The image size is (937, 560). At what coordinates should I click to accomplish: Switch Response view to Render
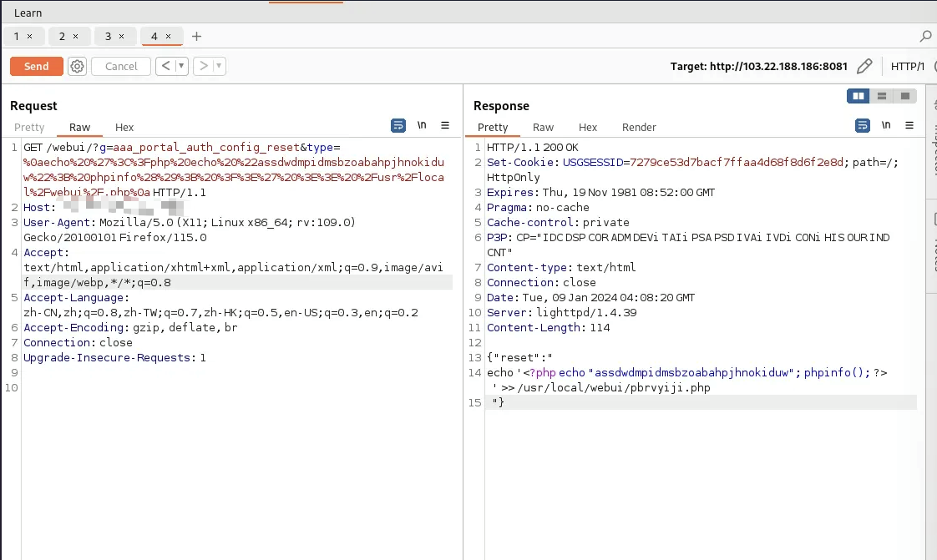(x=639, y=127)
